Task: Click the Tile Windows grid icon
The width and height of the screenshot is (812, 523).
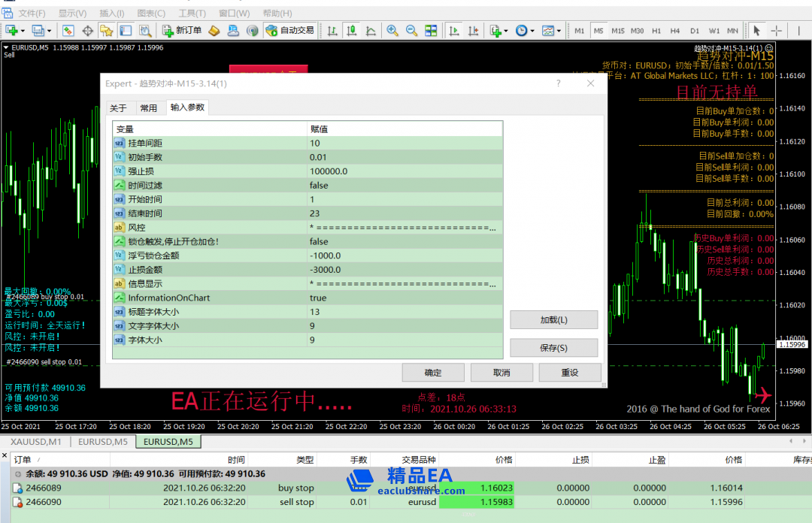Action: [x=431, y=31]
